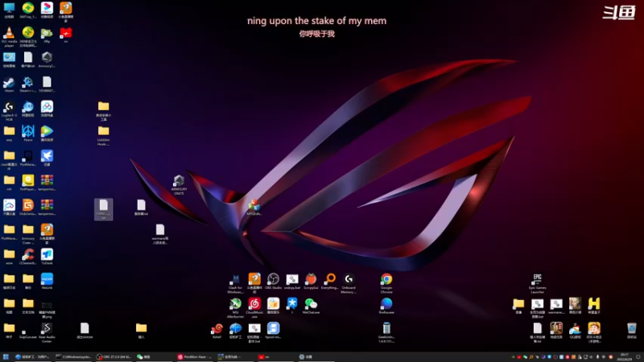
Task: Launch Clash for Windows shortcut
Action: (x=235, y=283)
